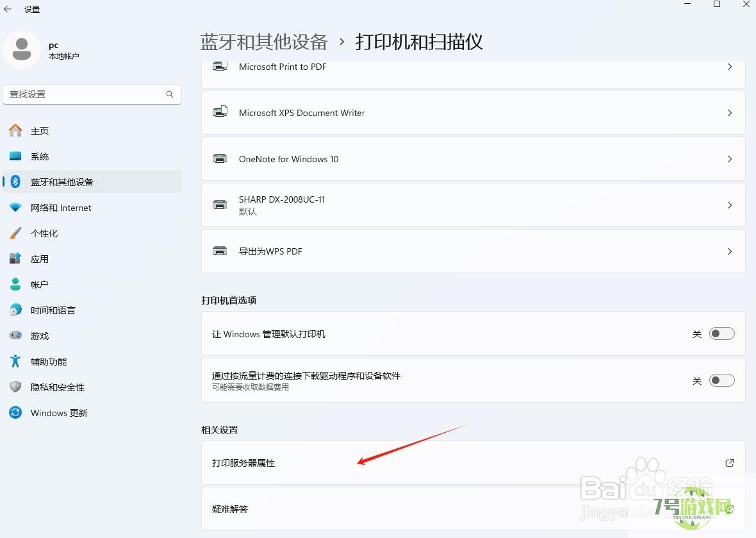Click the back arrow in the title bar
The height and width of the screenshot is (538, 756).
8,9
